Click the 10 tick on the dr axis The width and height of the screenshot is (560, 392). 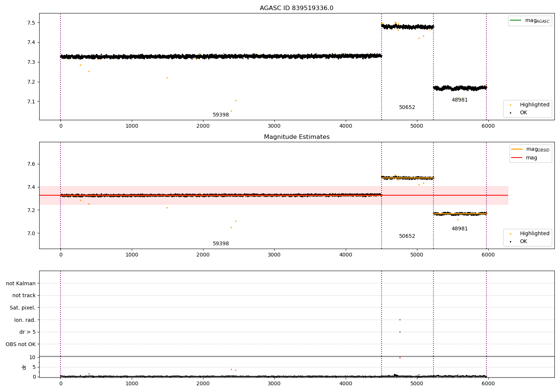pyautogui.click(x=32, y=357)
